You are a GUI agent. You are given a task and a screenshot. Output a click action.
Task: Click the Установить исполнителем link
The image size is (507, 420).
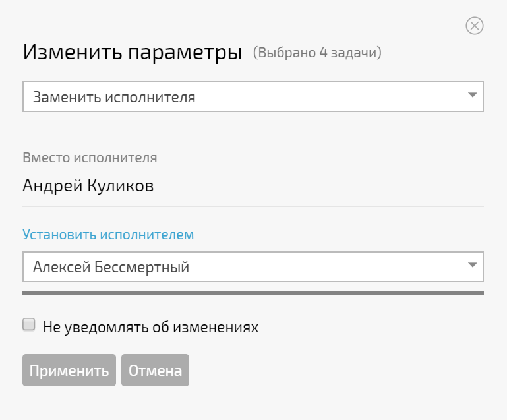[108, 235]
